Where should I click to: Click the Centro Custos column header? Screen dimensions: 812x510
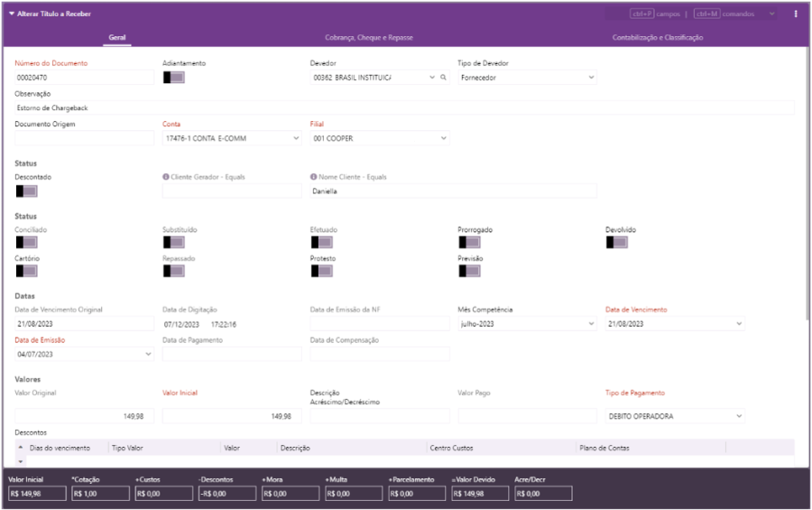tap(452, 448)
